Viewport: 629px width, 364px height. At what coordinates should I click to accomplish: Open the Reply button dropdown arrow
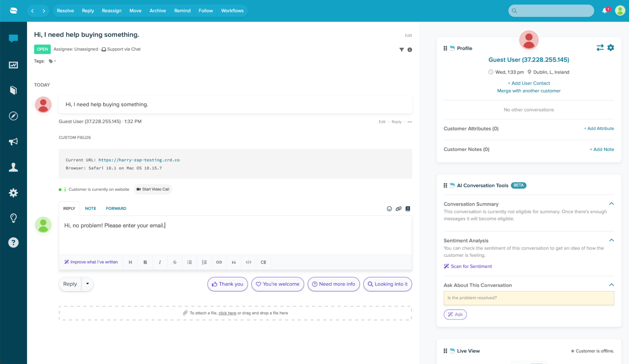pyautogui.click(x=87, y=284)
